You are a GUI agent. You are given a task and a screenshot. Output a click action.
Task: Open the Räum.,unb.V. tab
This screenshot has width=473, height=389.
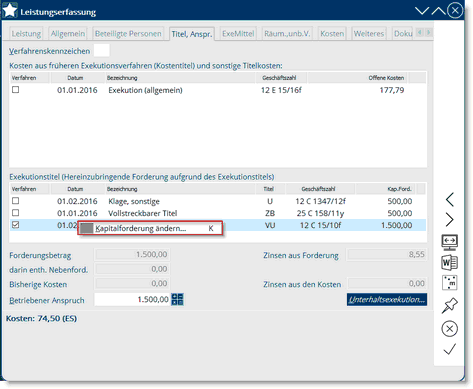pos(287,34)
